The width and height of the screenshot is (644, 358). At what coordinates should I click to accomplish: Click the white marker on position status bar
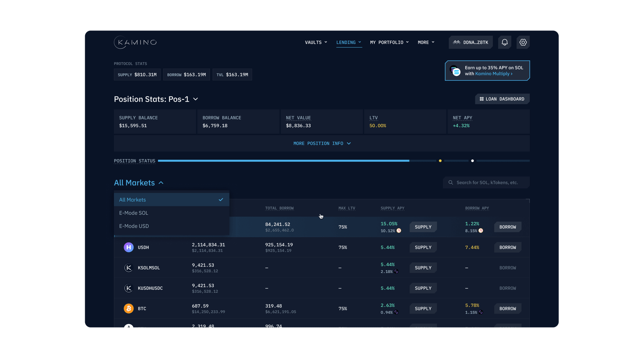point(472,161)
